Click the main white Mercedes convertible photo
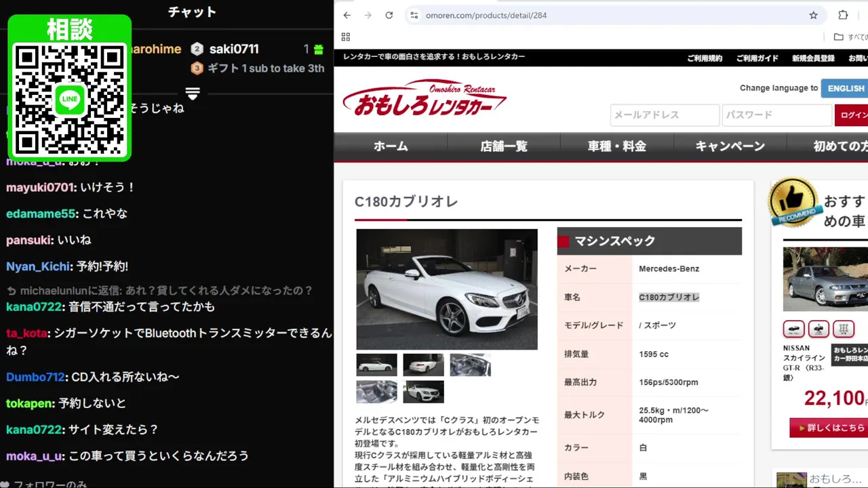 [x=447, y=289]
